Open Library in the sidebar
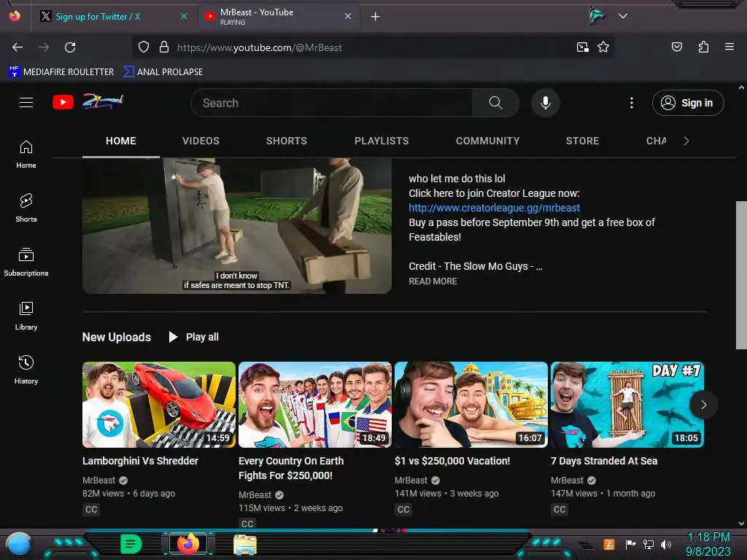747x560 pixels. coord(26,316)
